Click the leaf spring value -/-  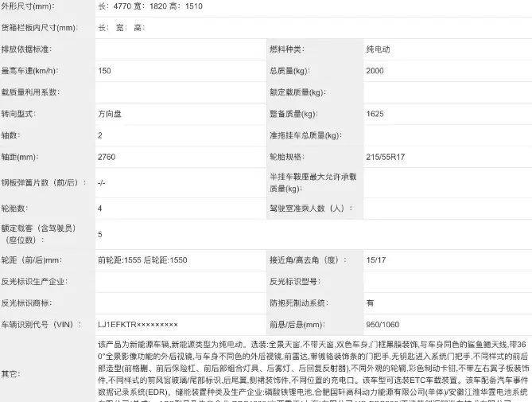point(102,183)
